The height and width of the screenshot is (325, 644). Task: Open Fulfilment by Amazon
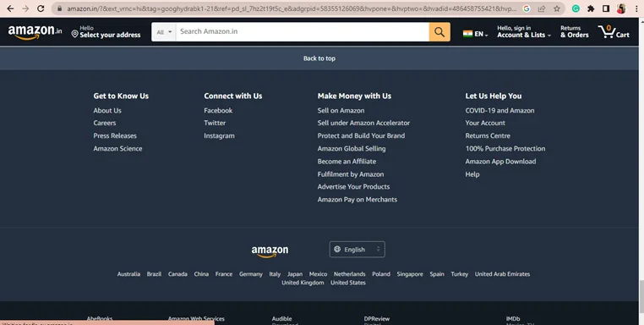pos(351,174)
